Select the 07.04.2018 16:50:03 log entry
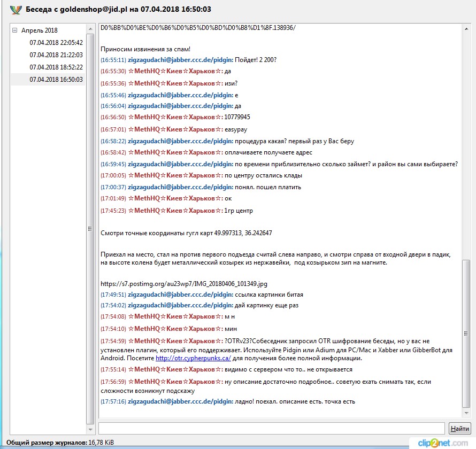 (56, 80)
